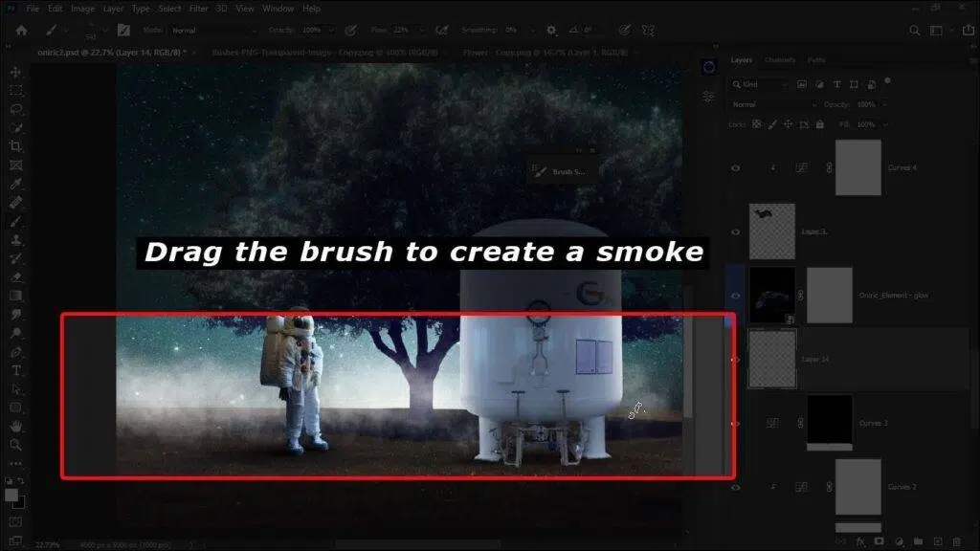Select the Horizontal Type tool
The height and width of the screenshot is (551, 980).
click(x=15, y=370)
